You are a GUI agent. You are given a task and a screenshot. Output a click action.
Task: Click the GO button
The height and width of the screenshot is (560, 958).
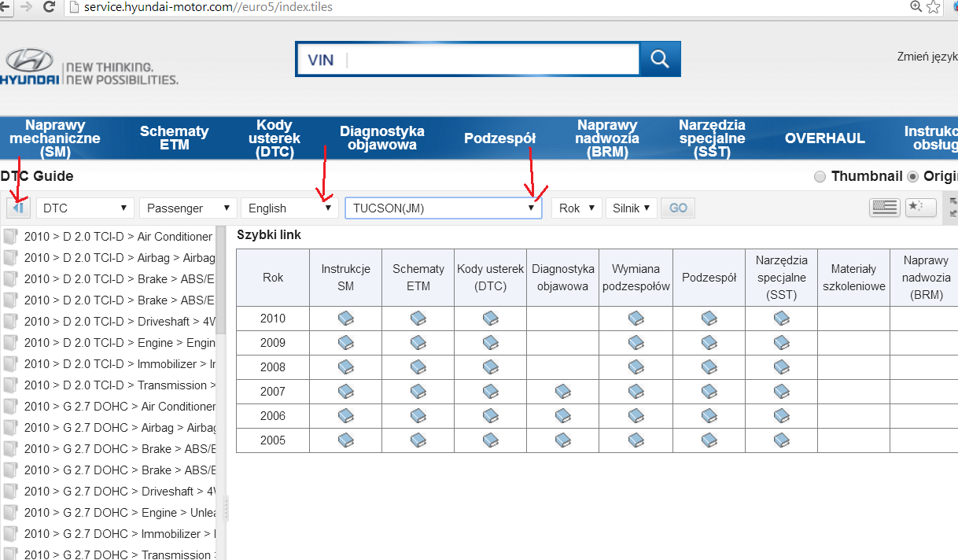pyautogui.click(x=678, y=208)
